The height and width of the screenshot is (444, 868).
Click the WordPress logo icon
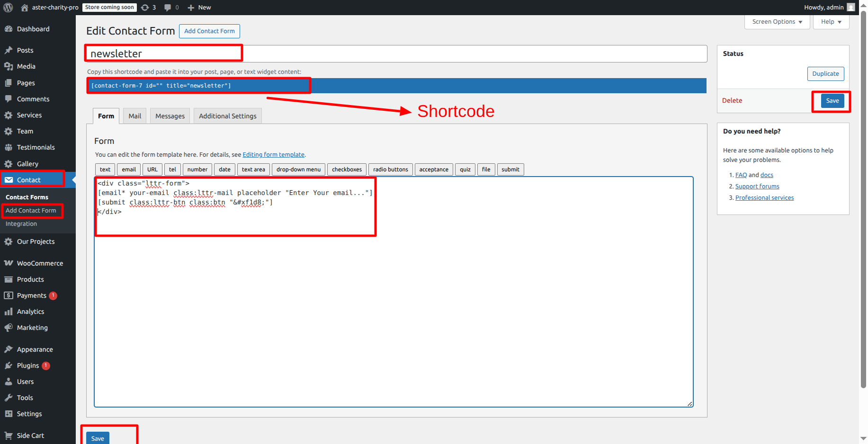point(8,7)
